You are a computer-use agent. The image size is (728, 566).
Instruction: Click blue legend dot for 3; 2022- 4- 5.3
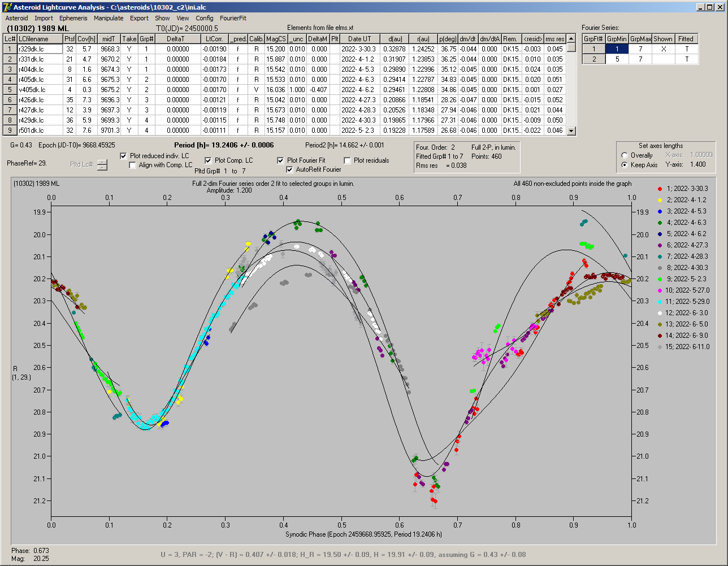660,211
